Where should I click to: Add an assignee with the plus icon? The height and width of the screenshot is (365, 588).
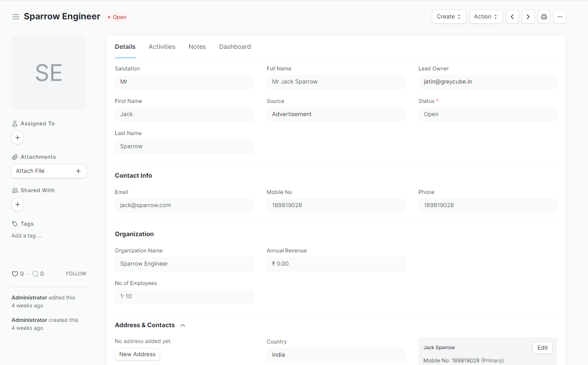[18, 138]
